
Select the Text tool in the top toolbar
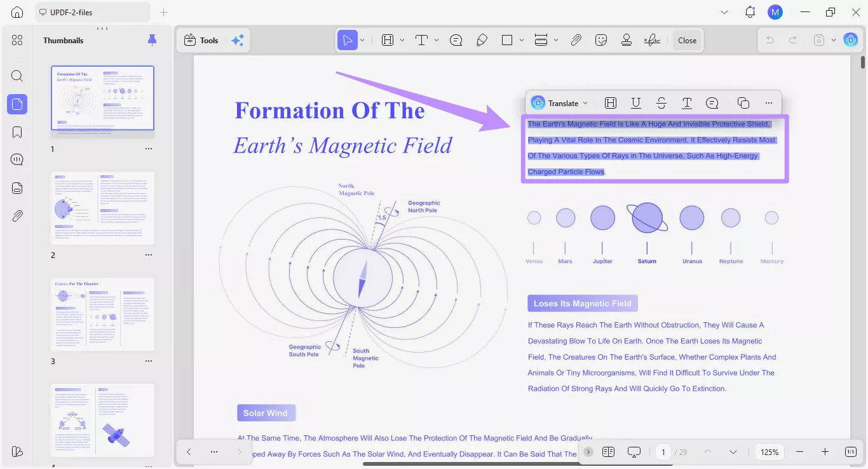[421, 39]
